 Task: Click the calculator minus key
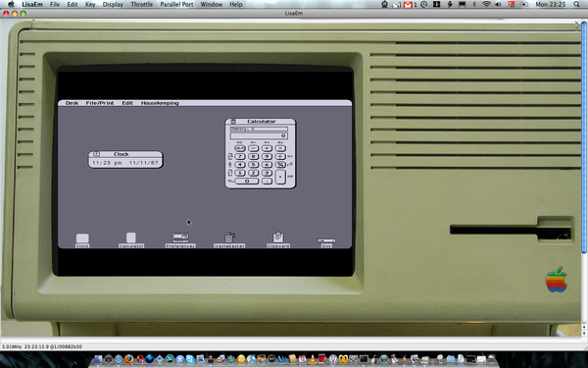(254, 148)
